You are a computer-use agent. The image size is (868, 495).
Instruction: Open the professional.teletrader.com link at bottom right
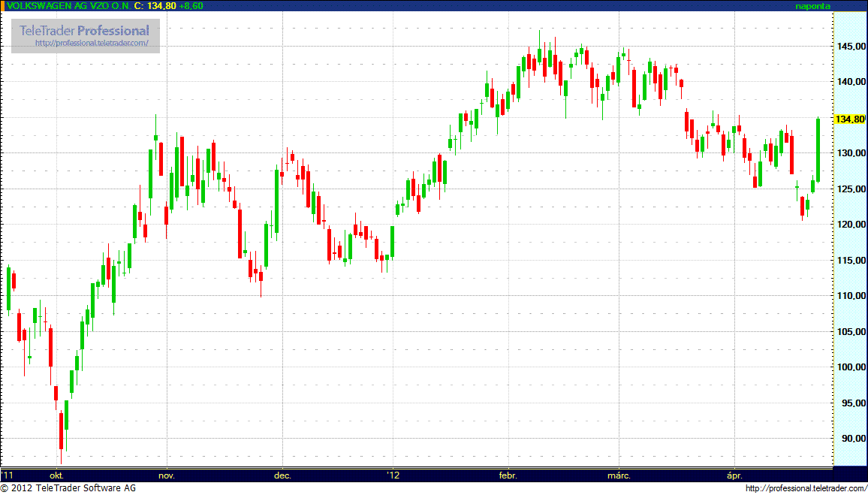(806, 488)
